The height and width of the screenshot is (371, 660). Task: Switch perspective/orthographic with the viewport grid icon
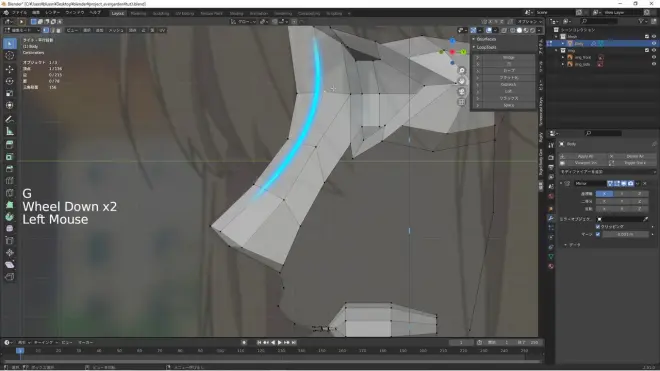pos(462,102)
